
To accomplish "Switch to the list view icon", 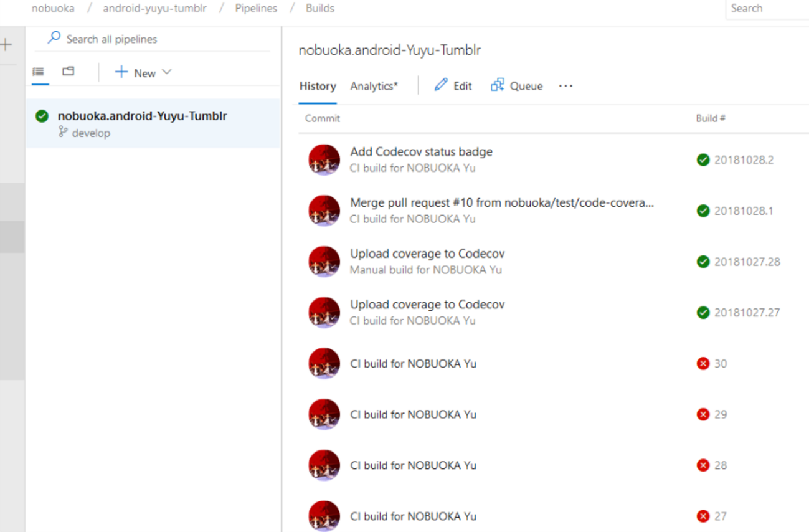I will [39, 72].
